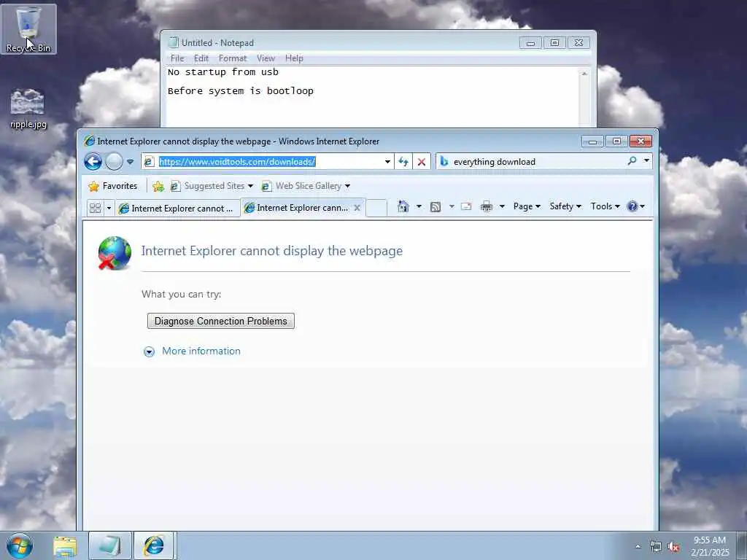Show Quick Tabs thumbnail grid
This screenshot has height=560, width=747.
[x=96, y=208]
